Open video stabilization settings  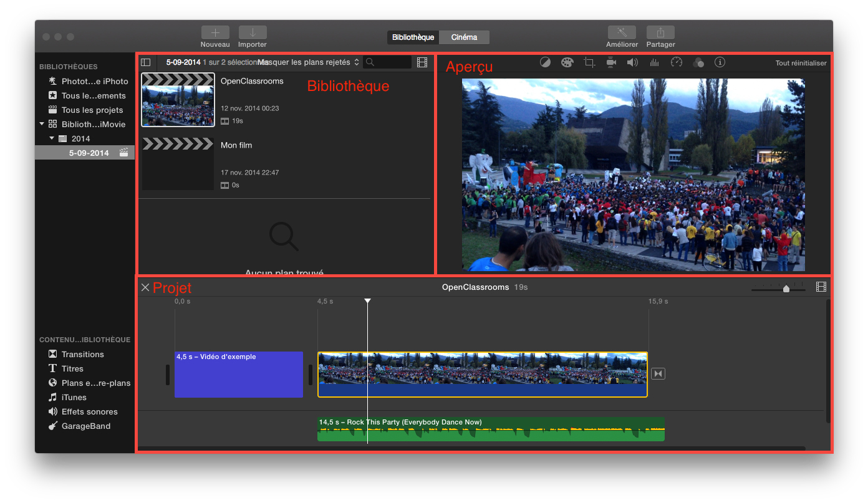610,62
